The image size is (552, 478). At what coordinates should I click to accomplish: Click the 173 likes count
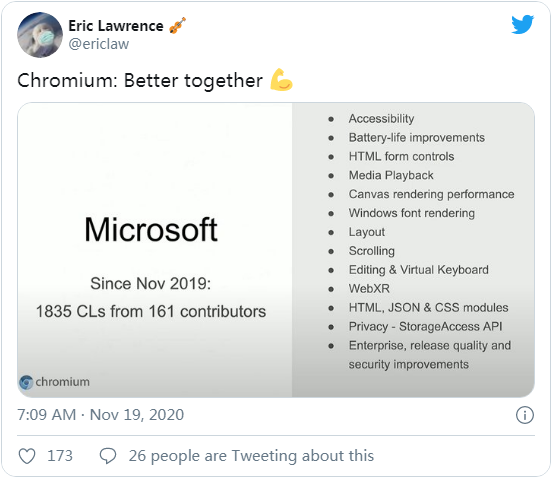60,456
